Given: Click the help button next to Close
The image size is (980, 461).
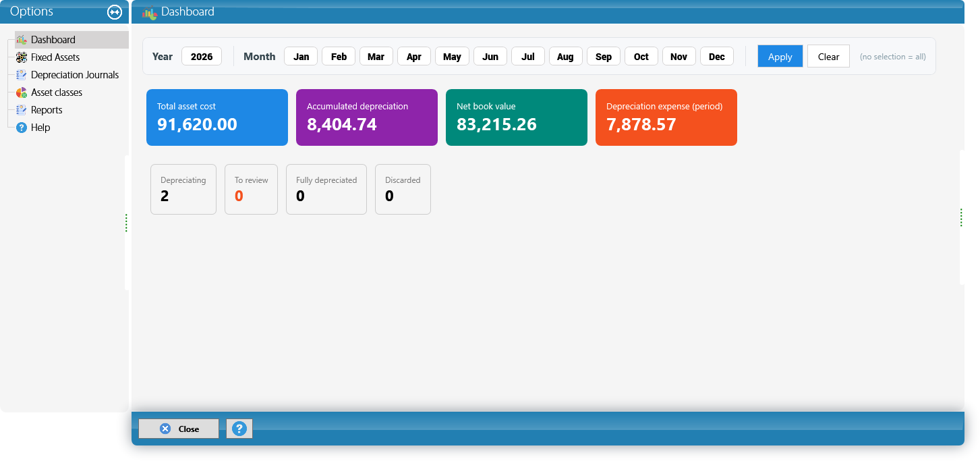Looking at the screenshot, I should [239, 429].
